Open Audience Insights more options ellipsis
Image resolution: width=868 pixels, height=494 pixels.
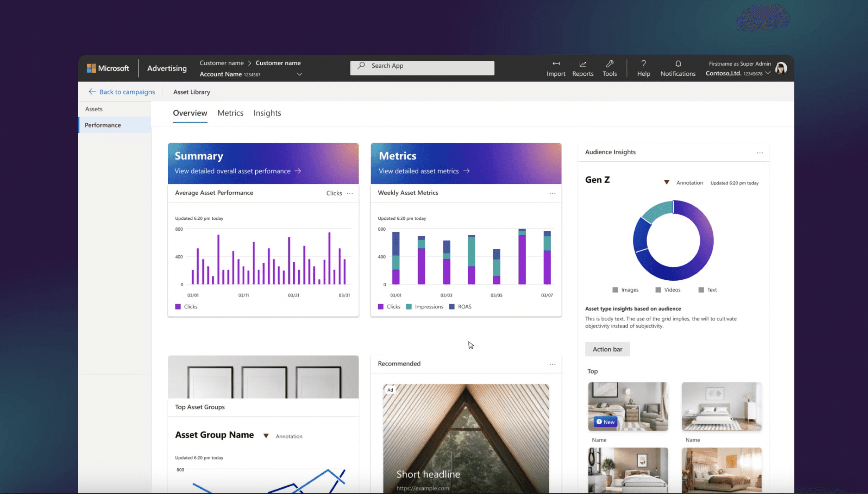tap(759, 153)
